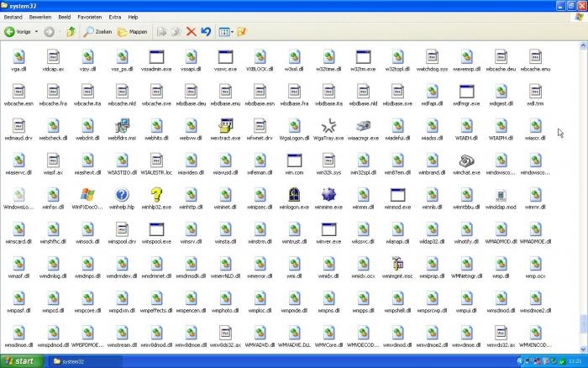The height and width of the screenshot is (368, 588).
Task: Expand the Vorige back history dropdown arrow
Action: click(x=36, y=32)
